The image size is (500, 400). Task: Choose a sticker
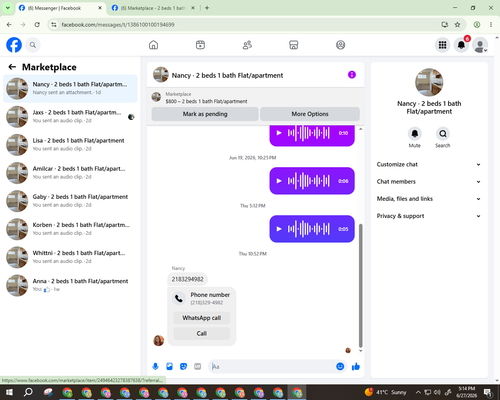pos(183,367)
